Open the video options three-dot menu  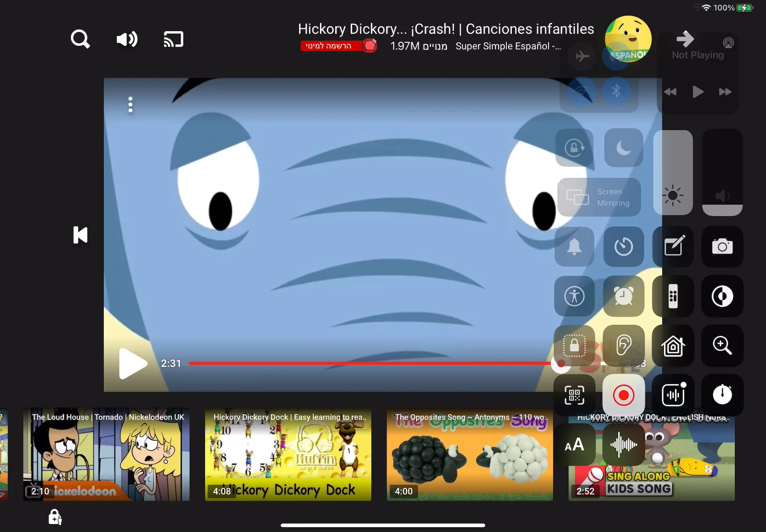pos(130,104)
